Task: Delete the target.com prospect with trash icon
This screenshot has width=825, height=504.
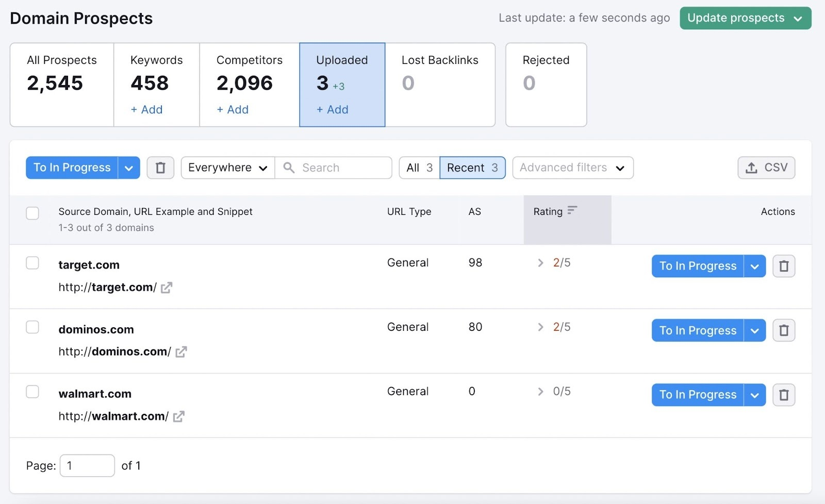Action: (x=783, y=266)
